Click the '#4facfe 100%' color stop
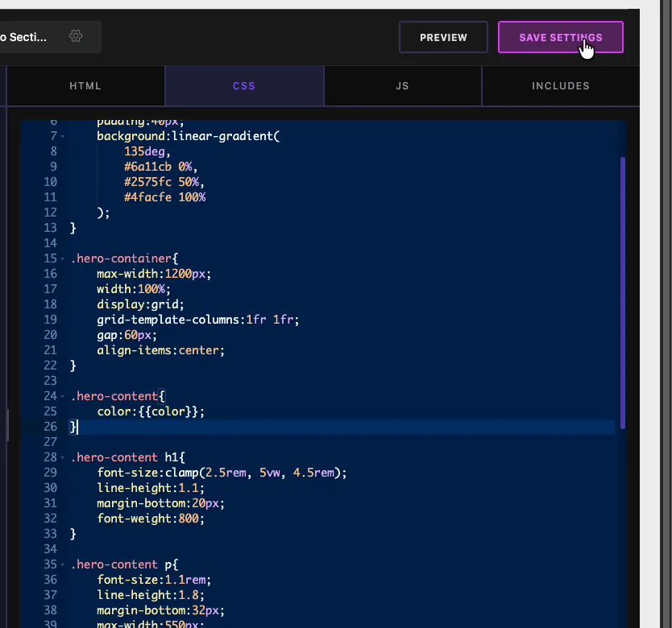Image resolution: width=672 pixels, height=628 pixels. [x=165, y=197]
